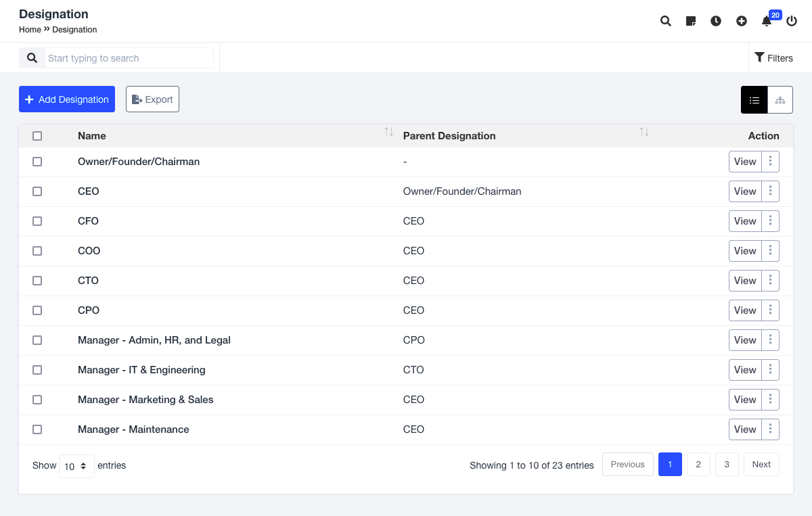Screen dimensions: 812x516
Task: Expand the three-dot menu for CTO row
Action: [770, 281]
